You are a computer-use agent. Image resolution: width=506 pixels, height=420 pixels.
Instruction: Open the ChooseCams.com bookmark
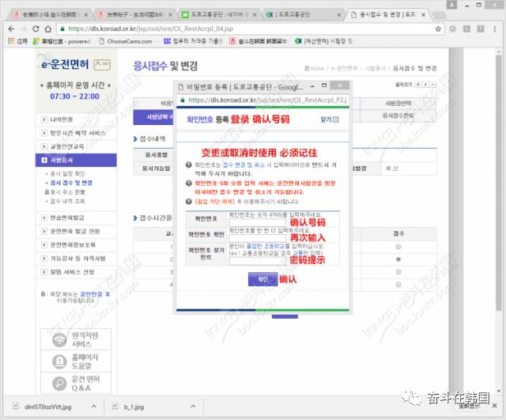coord(126,41)
